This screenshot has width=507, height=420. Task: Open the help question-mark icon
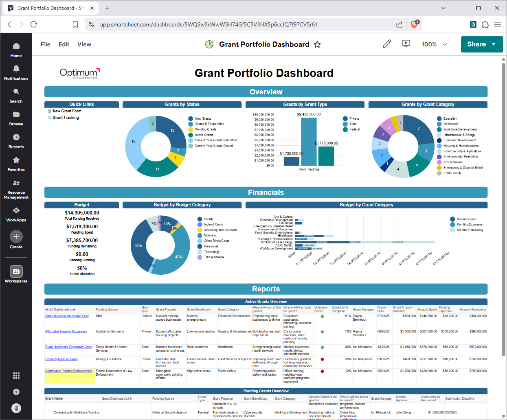[16, 392]
